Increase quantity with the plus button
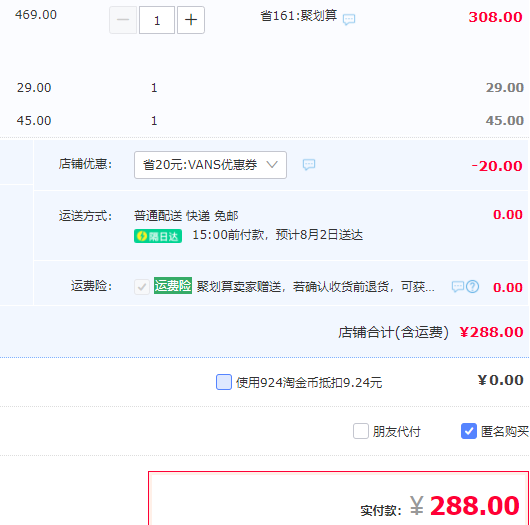Image resolution: width=530 pixels, height=525 pixels. (x=191, y=20)
